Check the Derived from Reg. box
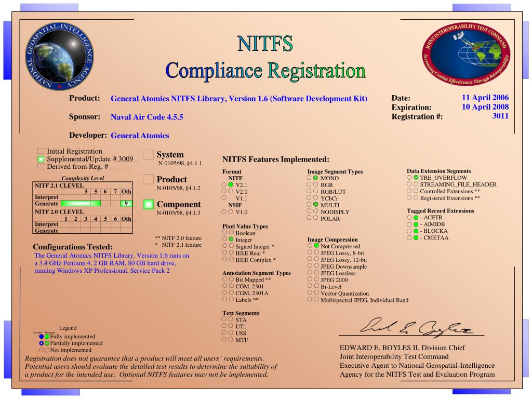532x399 pixels. [41, 166]
